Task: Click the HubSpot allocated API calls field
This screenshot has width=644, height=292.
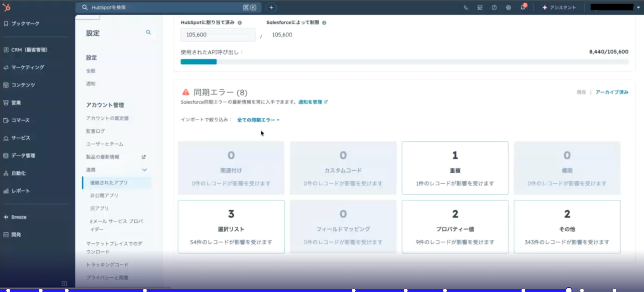Action: (x=218, y=35)
